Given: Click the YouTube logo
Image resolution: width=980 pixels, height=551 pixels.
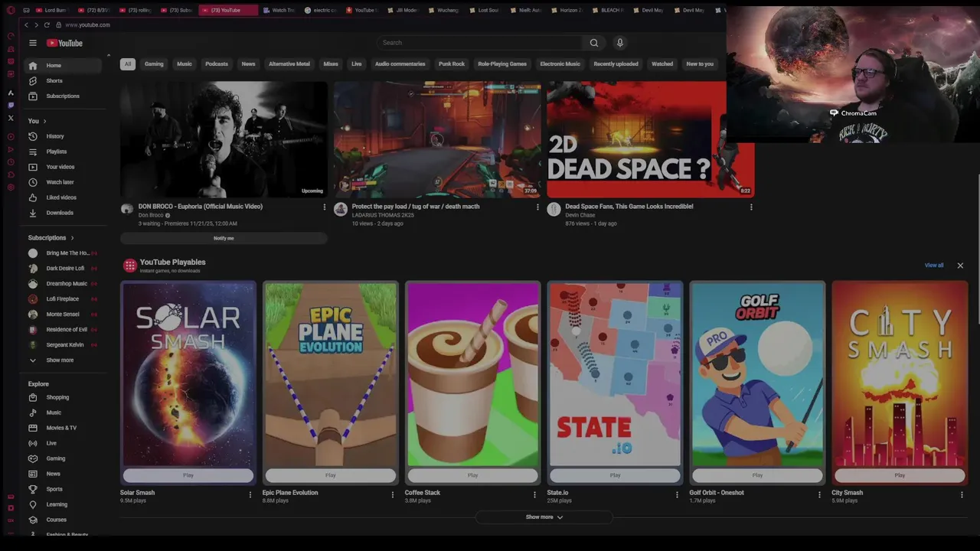Looking at the screenshot, I should (64, 43).
